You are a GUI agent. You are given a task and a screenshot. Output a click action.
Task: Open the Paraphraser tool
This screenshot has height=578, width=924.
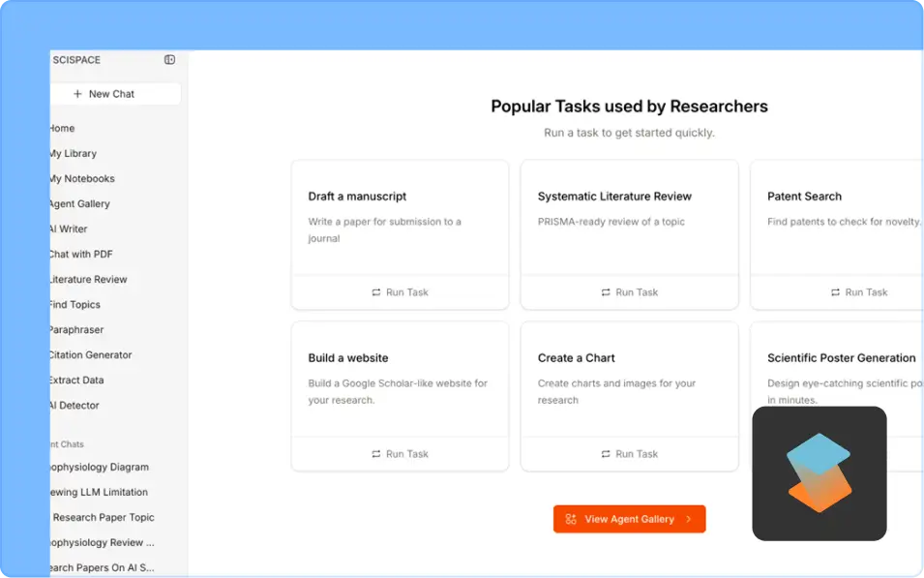(x=76, y=330)
